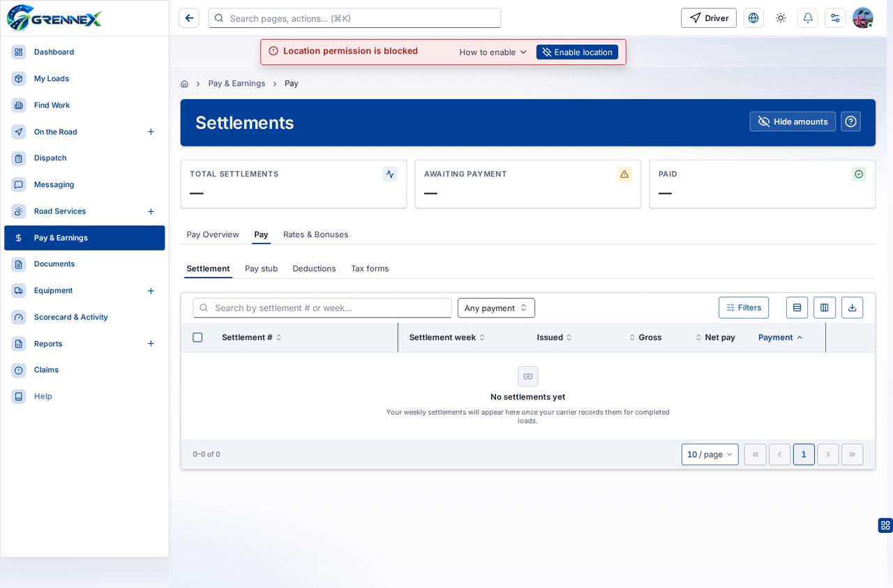Open the Filters panel

(x=744, y=308)
